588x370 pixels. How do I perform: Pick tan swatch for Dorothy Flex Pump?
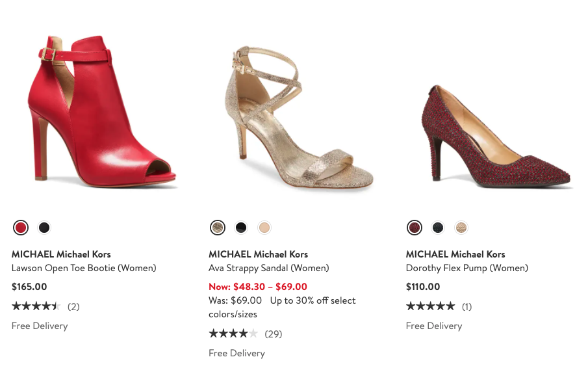pyautogui.click(x=461, y=228)
